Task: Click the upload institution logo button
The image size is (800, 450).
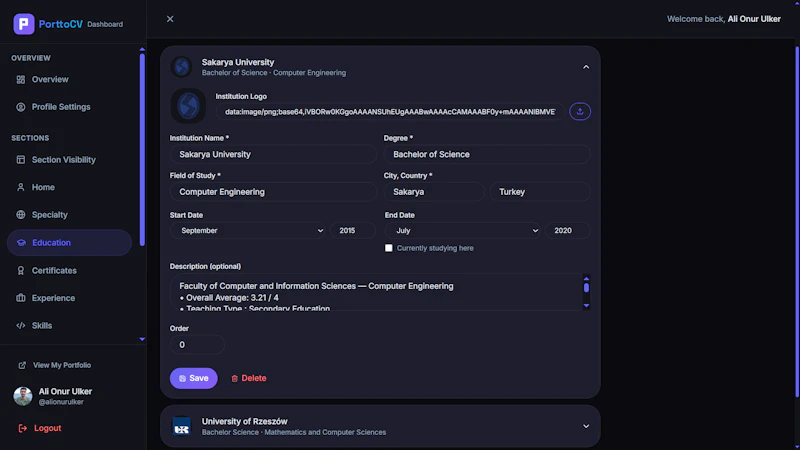Action: click(x=580, y=111)
